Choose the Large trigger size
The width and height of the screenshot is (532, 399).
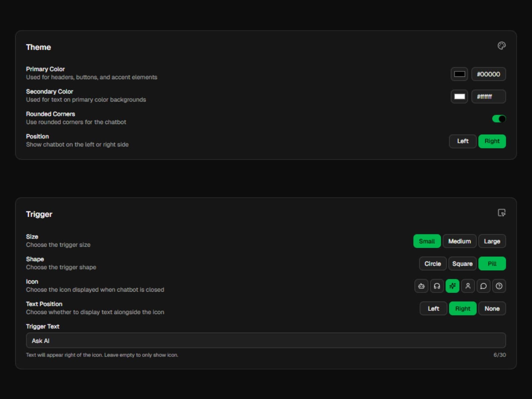pyautogui.click(x=492, y=241)
